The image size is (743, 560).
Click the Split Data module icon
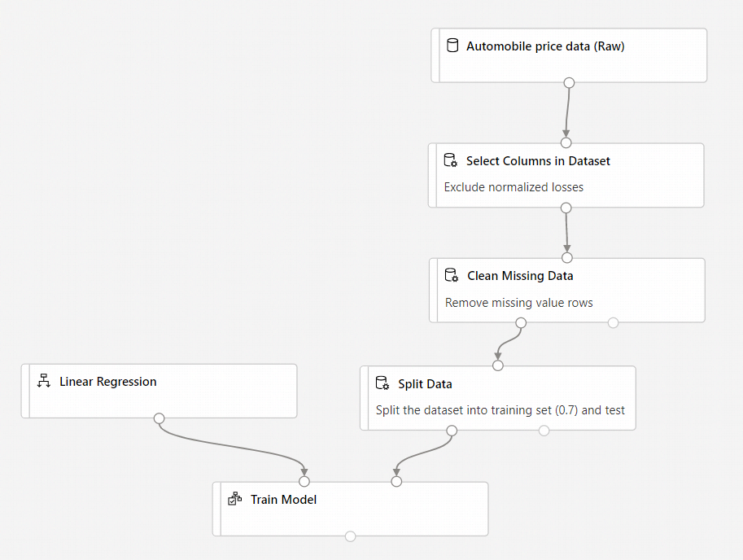(382, 383)
